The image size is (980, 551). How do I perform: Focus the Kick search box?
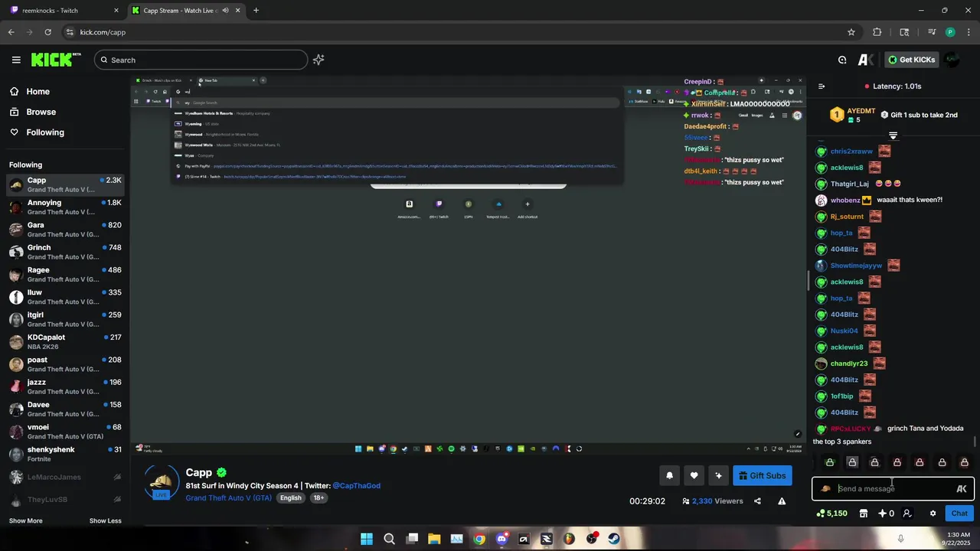point(201,60)
